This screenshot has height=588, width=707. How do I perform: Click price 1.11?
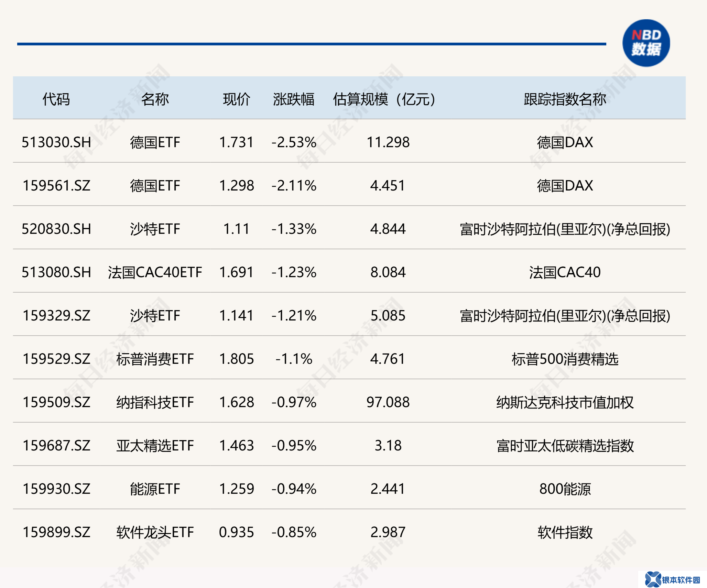[237, 229]
